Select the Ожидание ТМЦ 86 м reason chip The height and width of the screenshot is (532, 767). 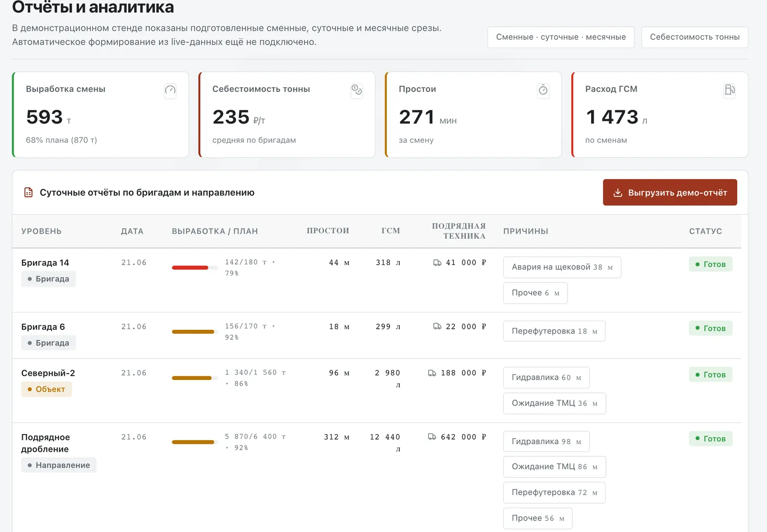pyautogui.click(x=555, y=467)
